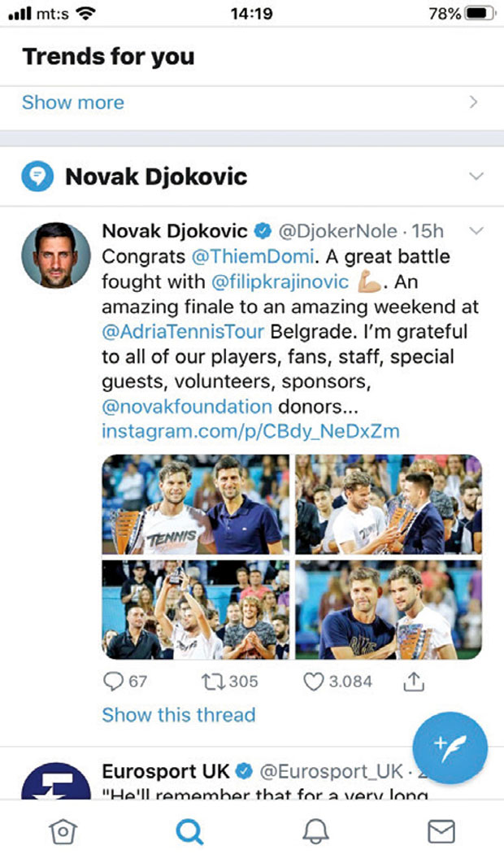Select the Search tab in bottom bar
The image size is (504, 863).
pyautogui.click(x=189, y=830)
